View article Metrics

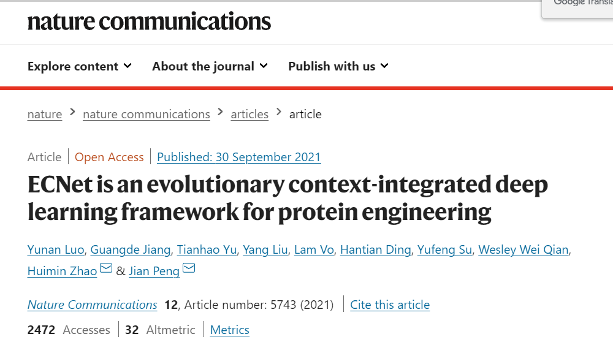coord(230,330)
